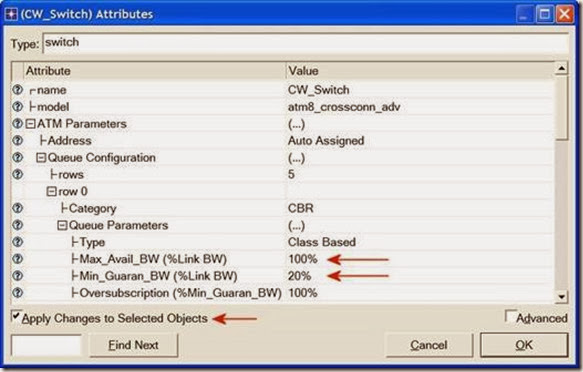Open help for the name attribute

[17, 90]
